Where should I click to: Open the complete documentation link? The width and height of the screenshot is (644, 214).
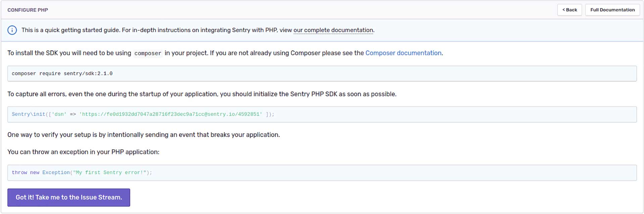click(x=333, y=30)
